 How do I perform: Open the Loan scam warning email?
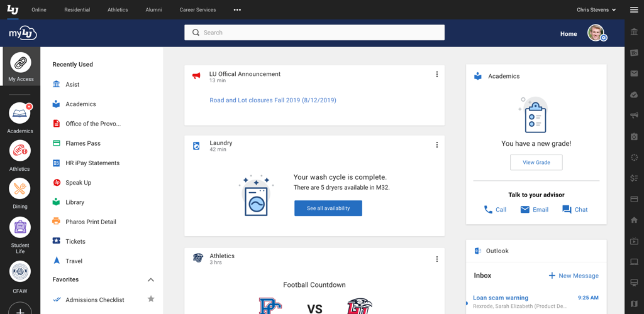coord(501,298)
